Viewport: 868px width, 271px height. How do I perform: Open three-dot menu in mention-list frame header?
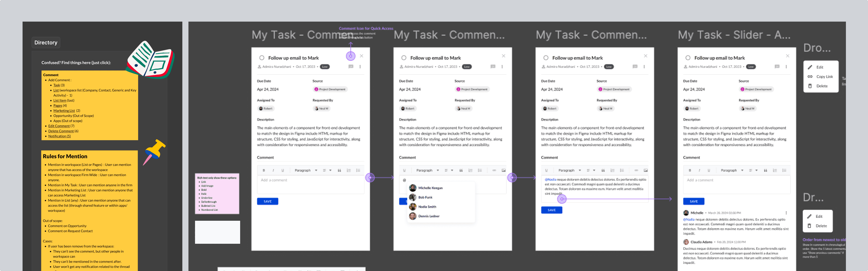[502, 67]
